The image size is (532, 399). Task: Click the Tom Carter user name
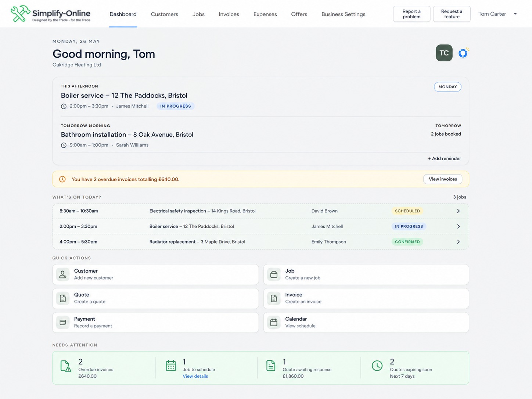[x=492, y=14]
